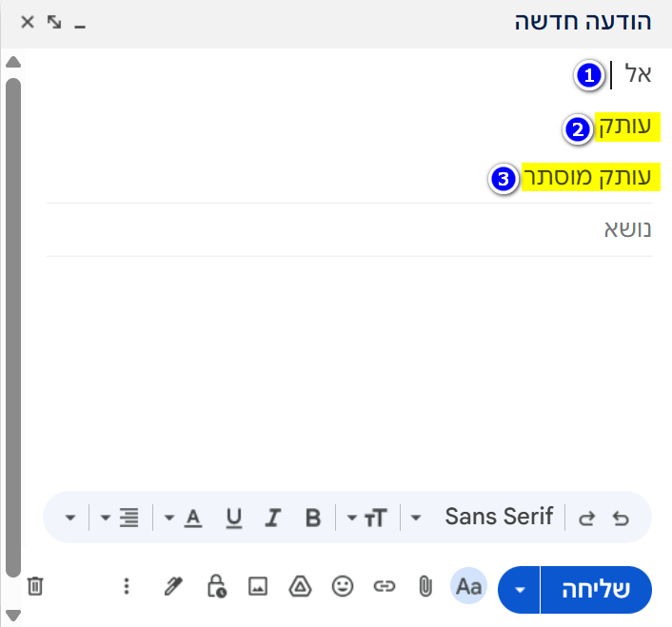Toggle italic formatting
This screenshot has height=627, width=672.
click(273, 519)
